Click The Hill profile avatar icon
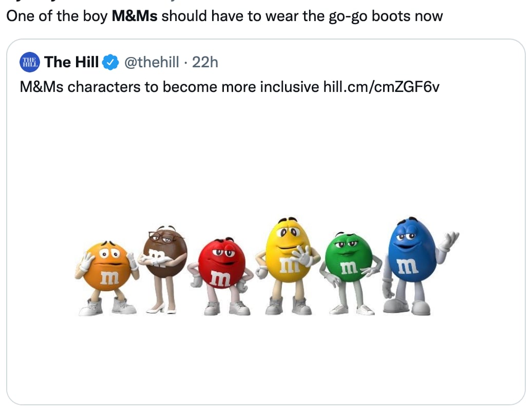This screenshot has height=412, width=532. pyautogui.click(x=29, y=62)
